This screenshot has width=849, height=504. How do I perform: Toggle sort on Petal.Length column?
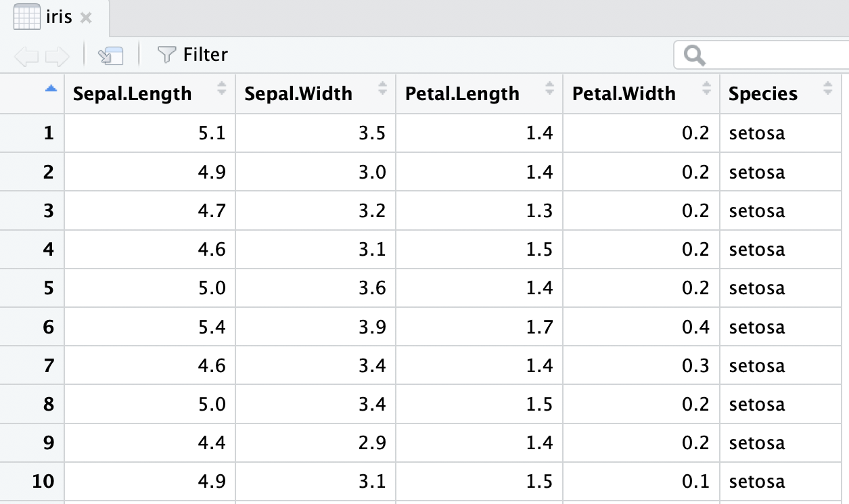point(549,89)
